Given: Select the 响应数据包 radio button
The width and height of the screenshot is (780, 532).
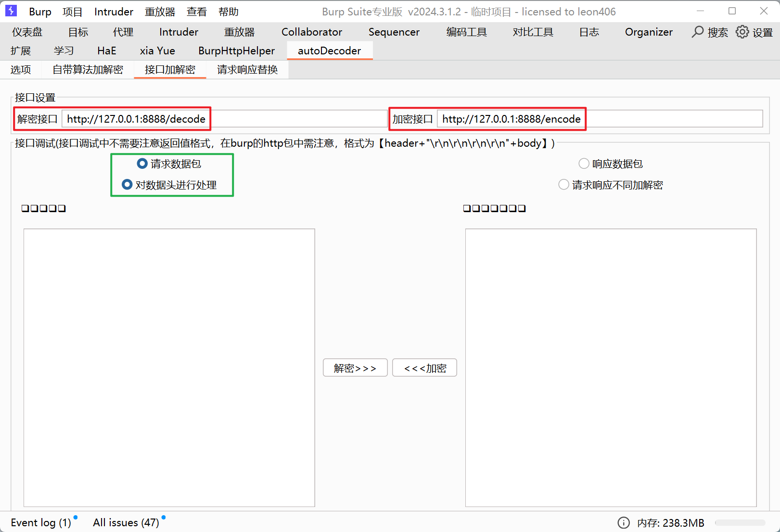Looking at the screenshot, I should pyautogui.click(x=584, y=164).
